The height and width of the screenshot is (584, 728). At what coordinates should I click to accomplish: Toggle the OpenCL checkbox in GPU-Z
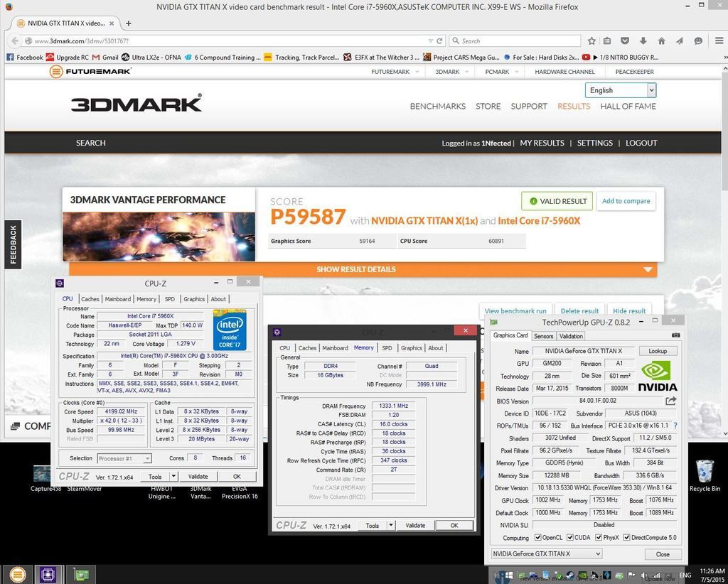point(537,537)
